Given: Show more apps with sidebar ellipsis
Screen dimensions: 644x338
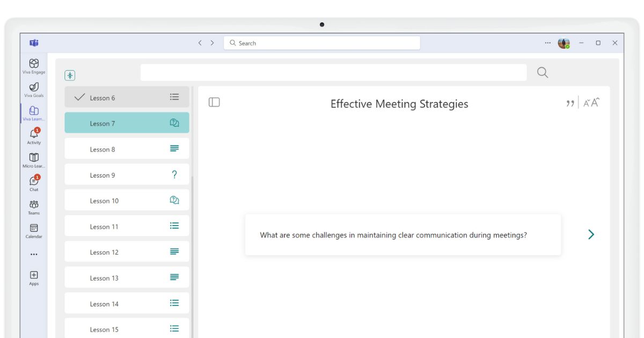Looking at the screenshot, I should point(34,254).
